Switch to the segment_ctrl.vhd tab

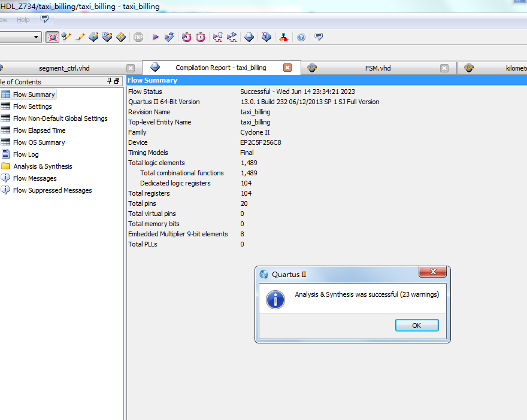pyautogui.click(x=64, y=68)
